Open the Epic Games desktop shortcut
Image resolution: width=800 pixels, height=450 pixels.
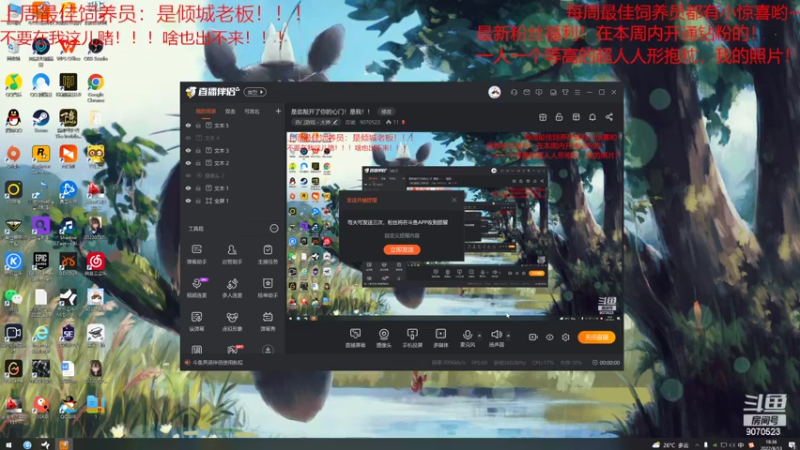pos(41,264)
